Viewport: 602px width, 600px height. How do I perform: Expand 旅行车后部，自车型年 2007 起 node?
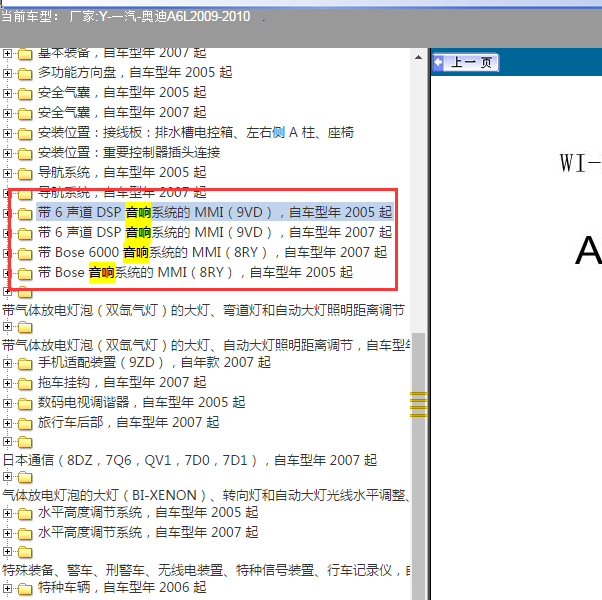[7, 423]
